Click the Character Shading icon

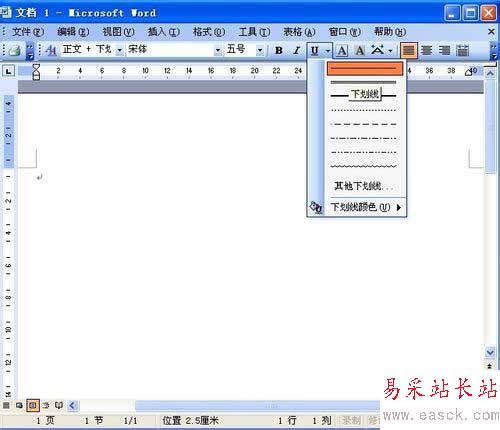(359, 50)
